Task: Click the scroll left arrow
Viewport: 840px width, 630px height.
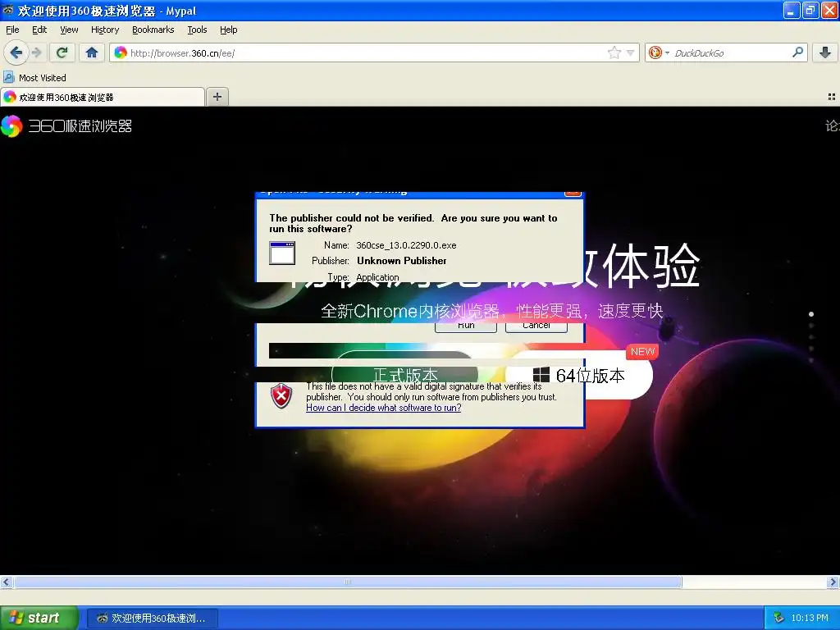Action: pyautogui.click(x=6, y=582)
